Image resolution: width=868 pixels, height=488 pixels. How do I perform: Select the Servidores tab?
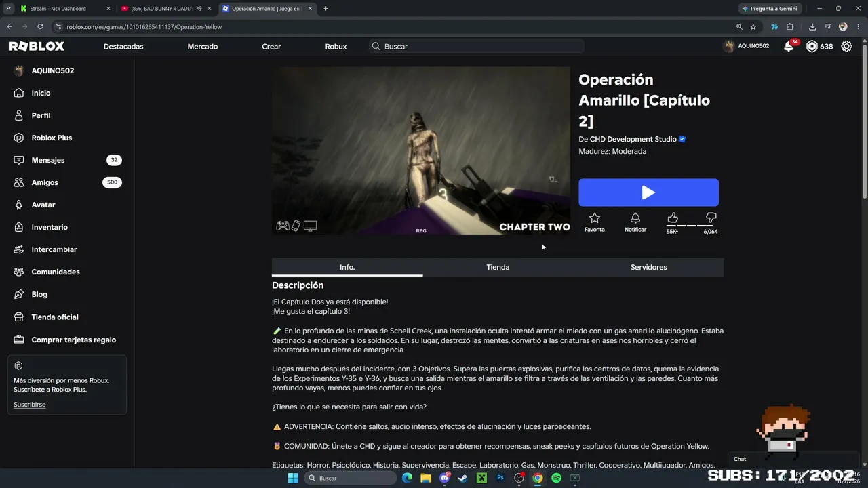[x=648, y=267]
